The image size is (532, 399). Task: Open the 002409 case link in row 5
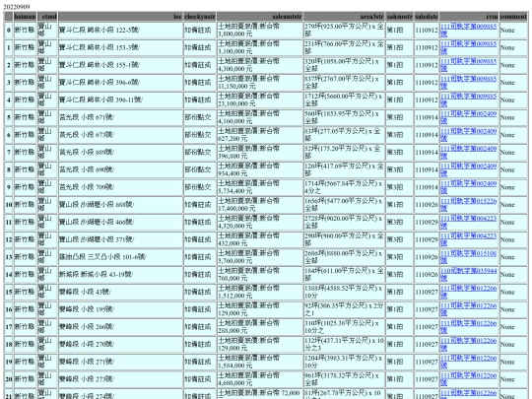pyautogui.click(x=468, y=117)
